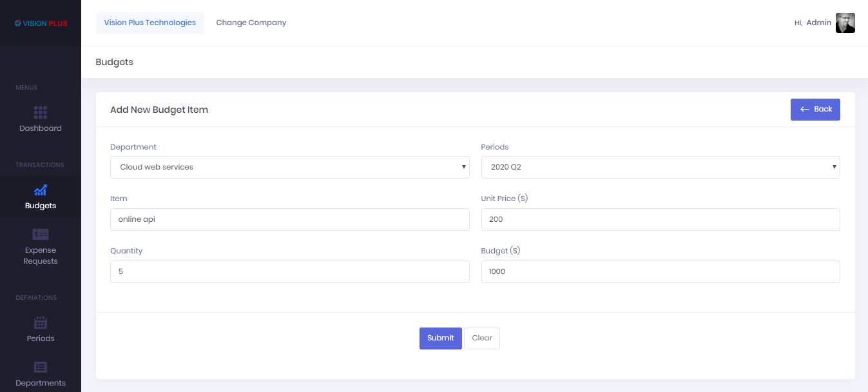The width and height of the screenshot is (868, 392).
Task: Select the Vision Plus Technologies tab
Action: click(x=149, y=23)
